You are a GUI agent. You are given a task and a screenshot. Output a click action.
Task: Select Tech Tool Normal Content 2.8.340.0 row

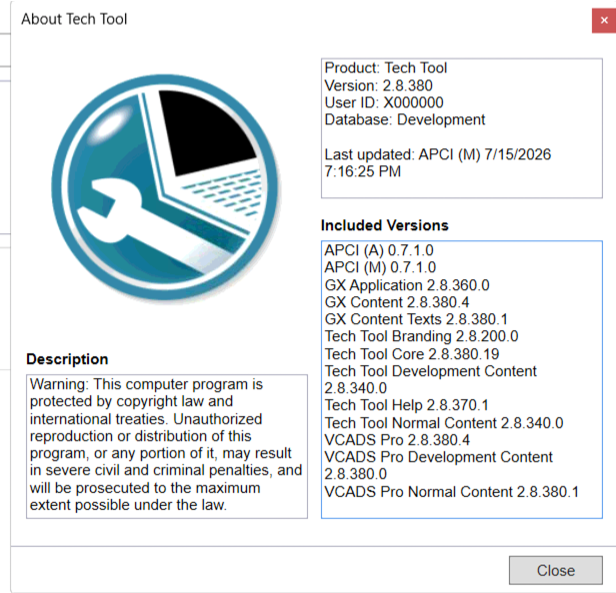(x=444, y=423)
